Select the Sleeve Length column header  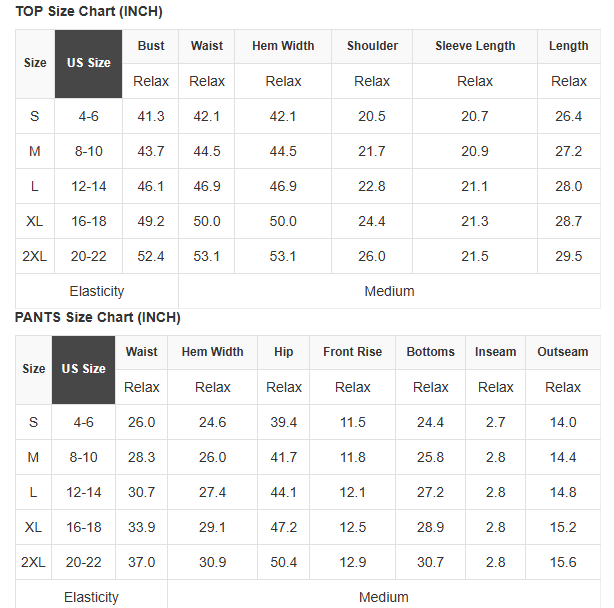475,46
